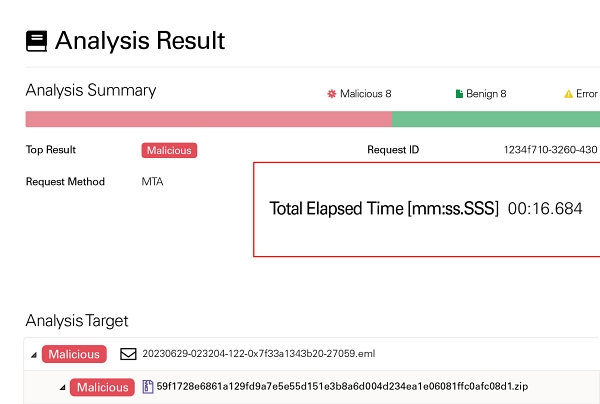Click the green benign segment of summary bar
Screen dimensions: 600x404
click(x=496, y=119)
